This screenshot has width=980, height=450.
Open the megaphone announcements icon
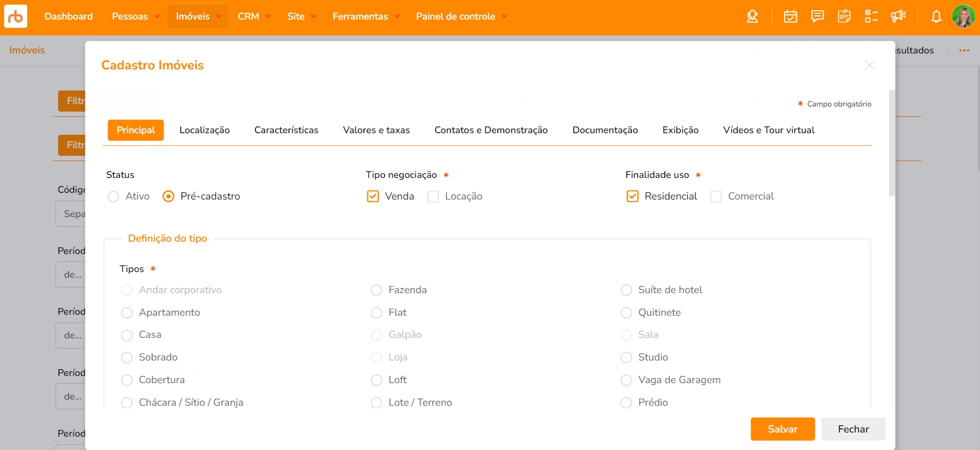click(x=898, y=16)
